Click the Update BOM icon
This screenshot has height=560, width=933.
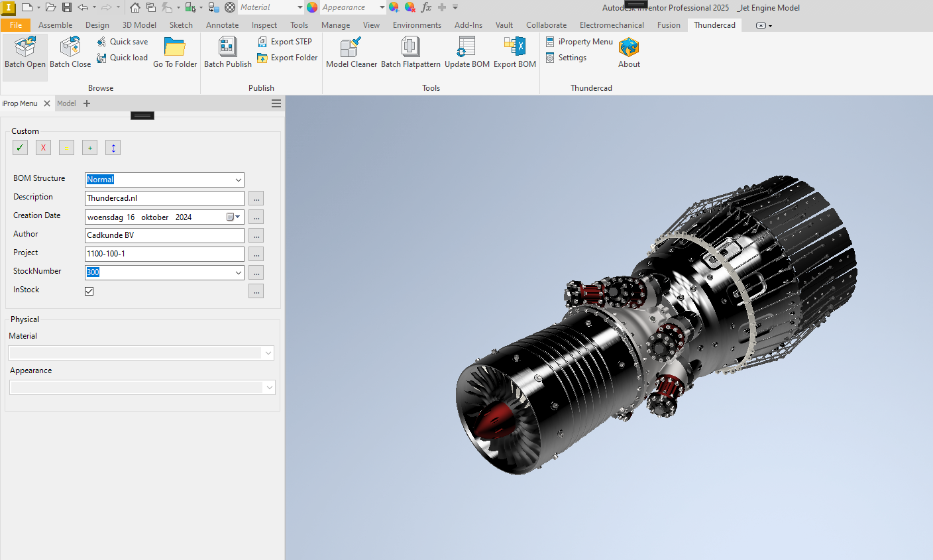click(x=466, y=48)
